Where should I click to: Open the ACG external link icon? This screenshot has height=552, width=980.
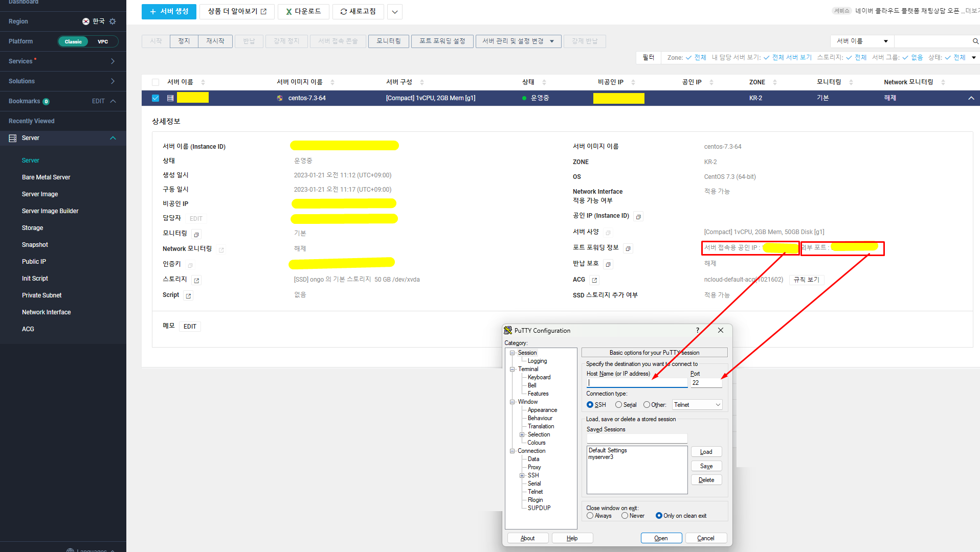coord(594,280)
